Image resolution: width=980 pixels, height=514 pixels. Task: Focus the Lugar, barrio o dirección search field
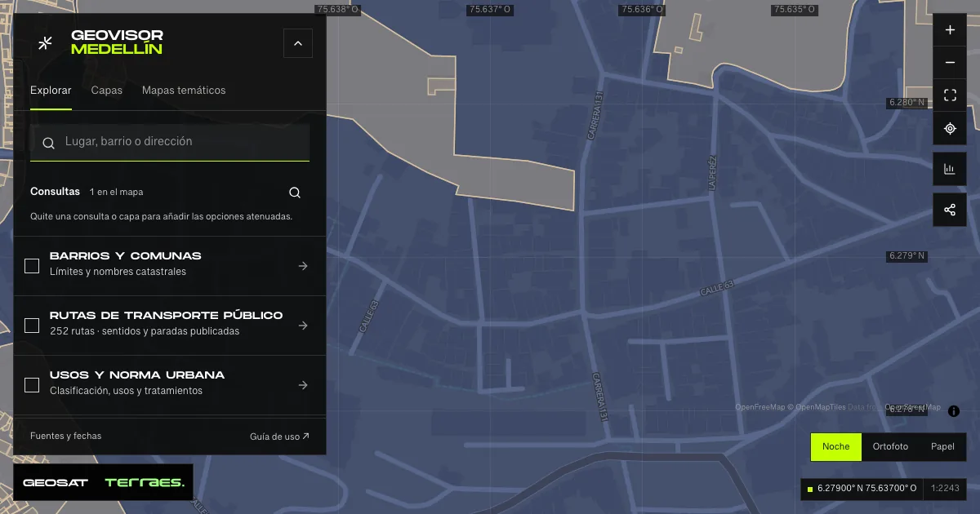tap(170, 142)
